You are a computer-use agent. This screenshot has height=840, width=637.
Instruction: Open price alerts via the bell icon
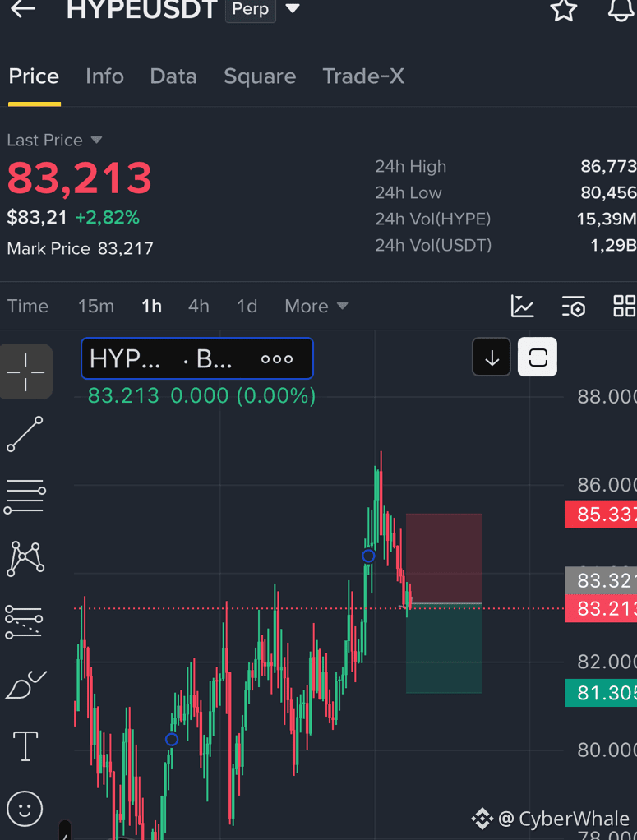(622, 9)
